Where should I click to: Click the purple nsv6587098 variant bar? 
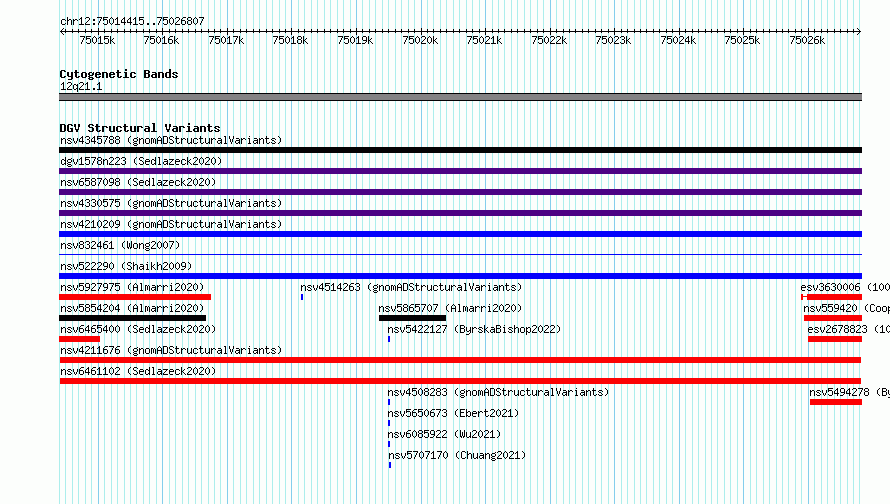[x=460, y=192]
